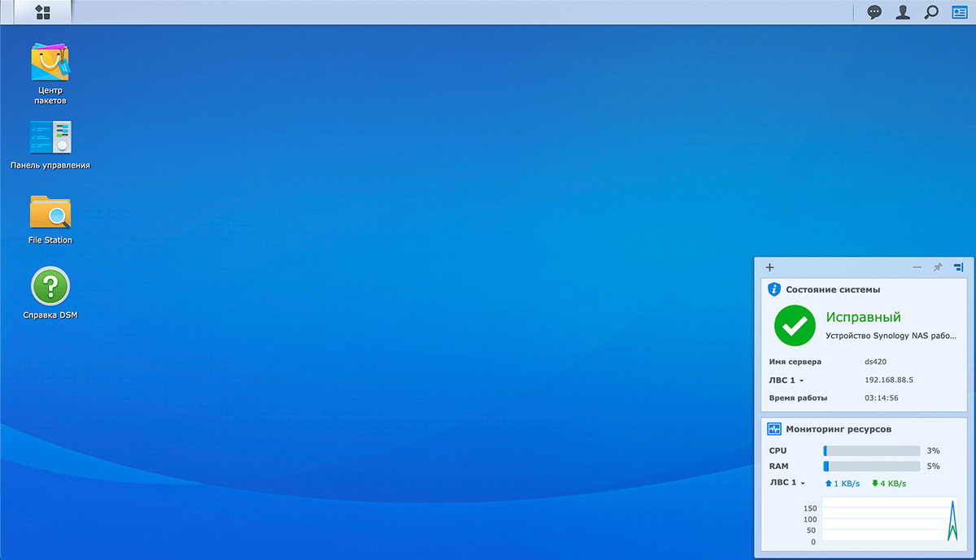Click upload speed 1 KB/s

click(843, 484)
